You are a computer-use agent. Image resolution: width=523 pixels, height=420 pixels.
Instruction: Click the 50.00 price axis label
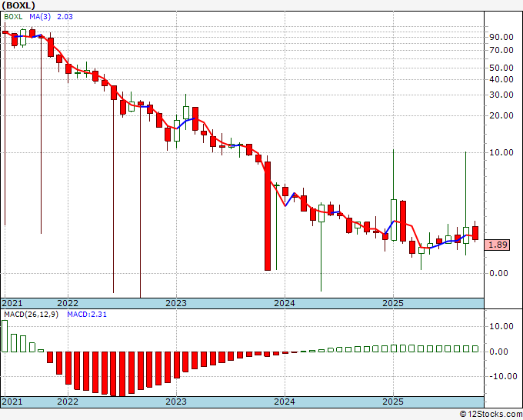point(501,68)
